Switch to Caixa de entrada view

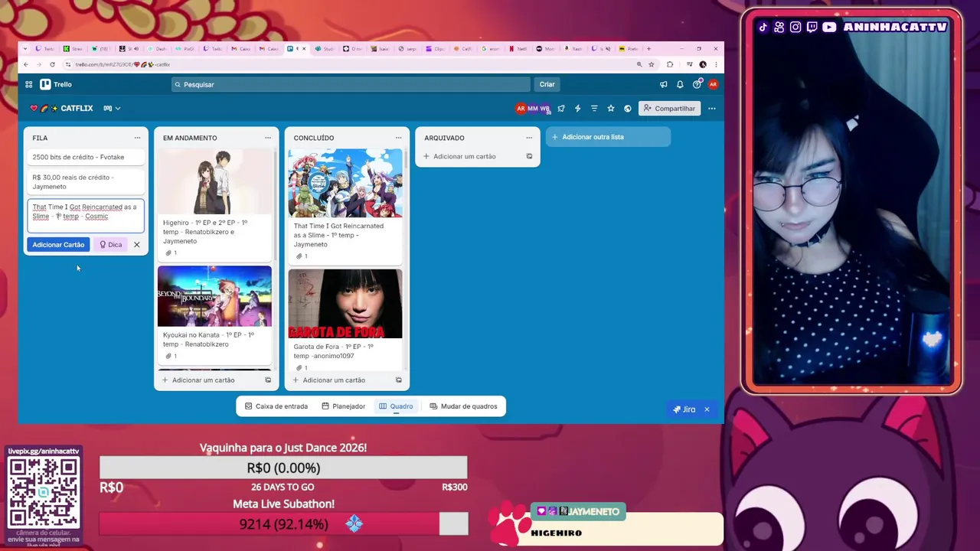(276, 406)
